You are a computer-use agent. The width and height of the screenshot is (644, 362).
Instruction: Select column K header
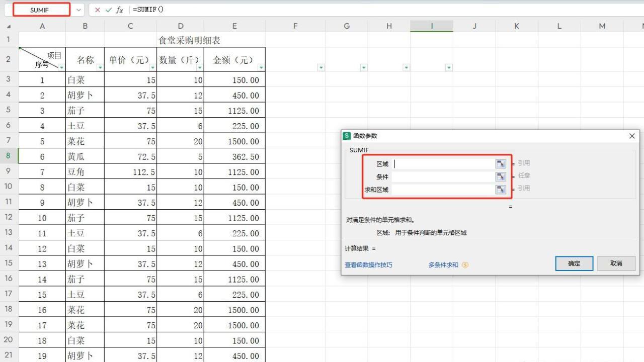(517, 27)
